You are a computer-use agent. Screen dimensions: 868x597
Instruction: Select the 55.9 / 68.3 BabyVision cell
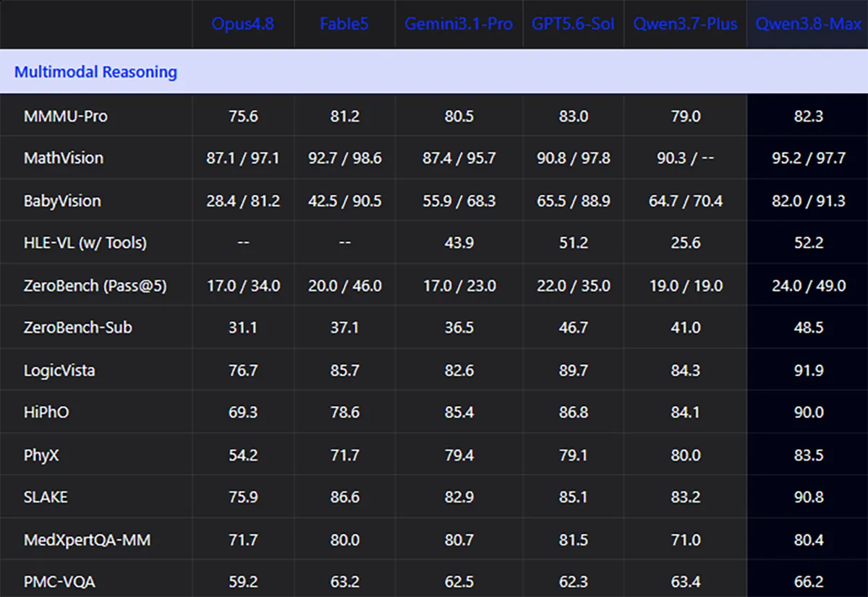(459, 200)
